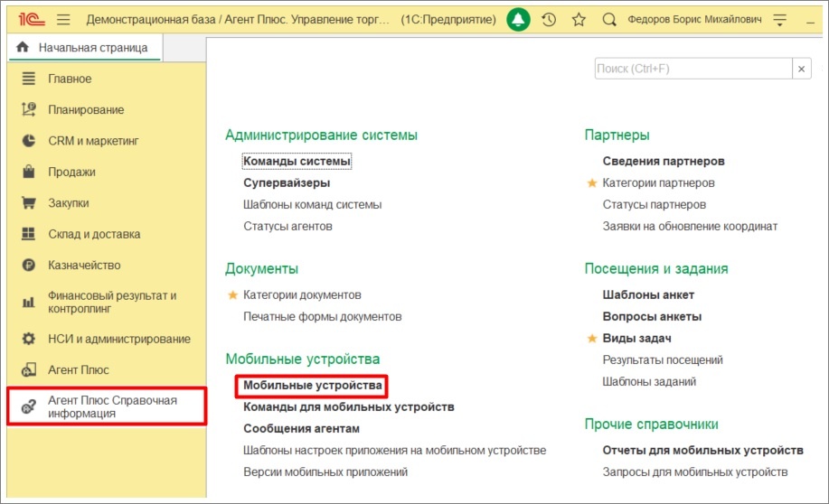Open Статусы партнеров
Screen dimensions: 829x504
tap(654, 204)
